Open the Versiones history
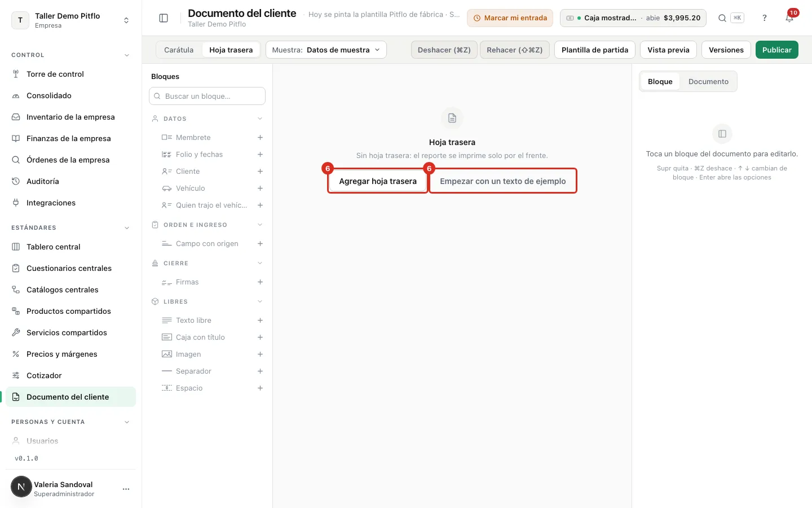This screenshot has height=508, width=812. click(x=726, y=50)
